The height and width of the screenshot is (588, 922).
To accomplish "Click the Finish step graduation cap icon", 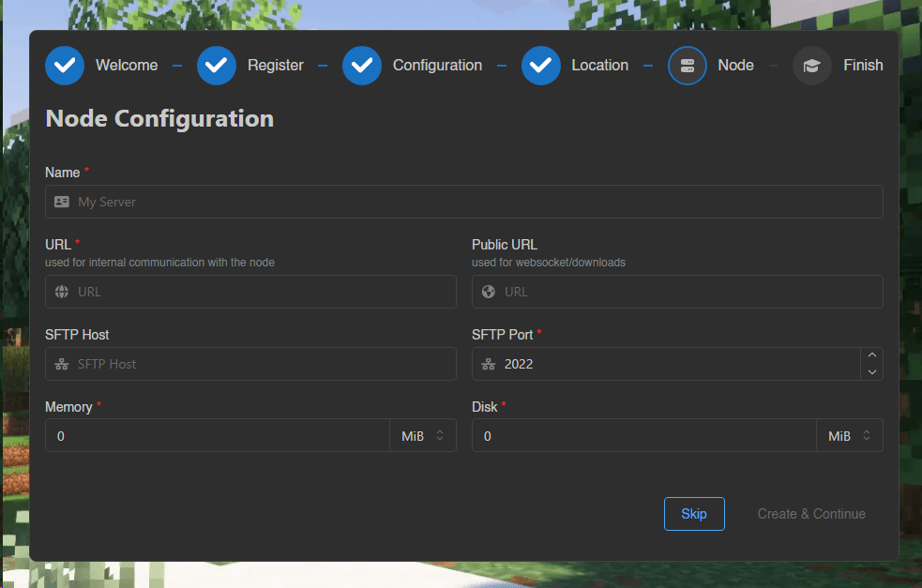I will click(x=812, y=66).
